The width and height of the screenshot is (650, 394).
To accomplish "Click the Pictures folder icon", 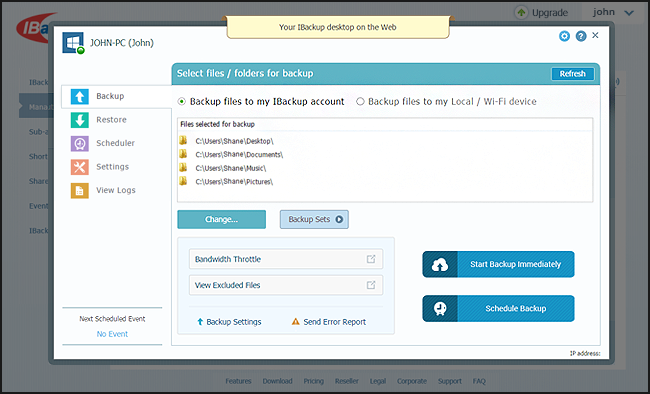I will (x=183, y=181).
